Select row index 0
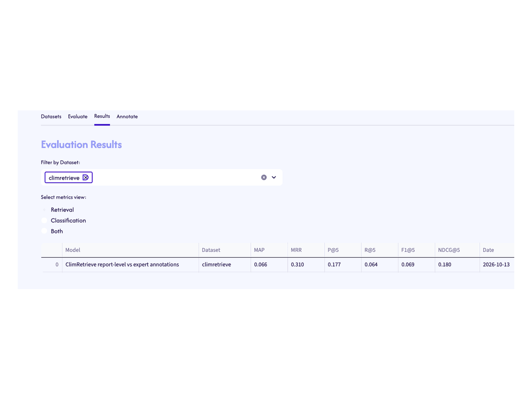 [x=51, y=265]
